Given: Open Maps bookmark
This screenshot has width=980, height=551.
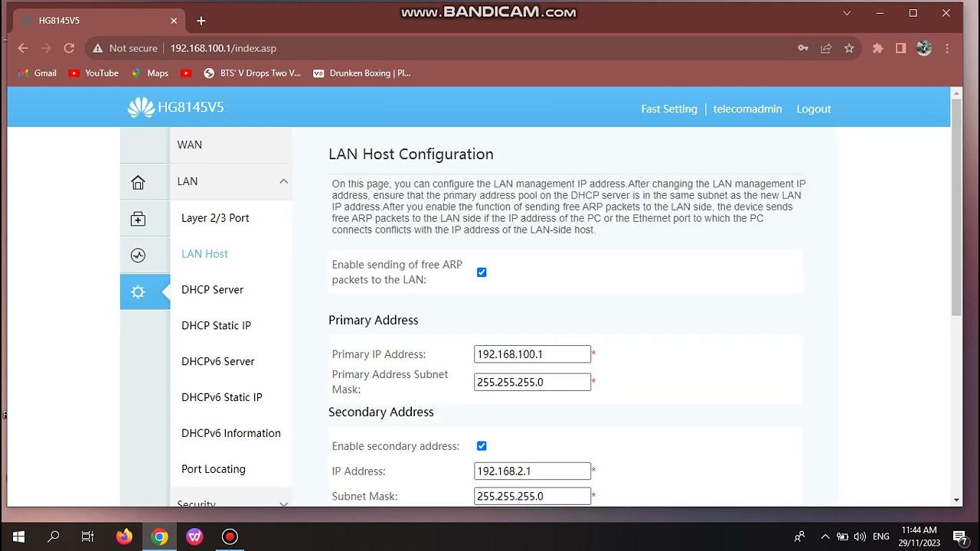Looking at the screenshot, I should pyautogui.click(x=150, y=73).
